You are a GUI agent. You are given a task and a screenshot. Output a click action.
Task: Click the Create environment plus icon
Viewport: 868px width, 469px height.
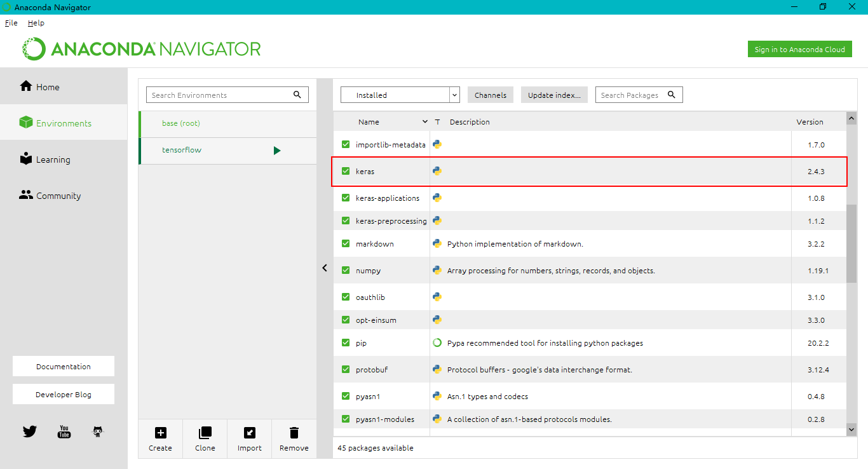point(160,433)
